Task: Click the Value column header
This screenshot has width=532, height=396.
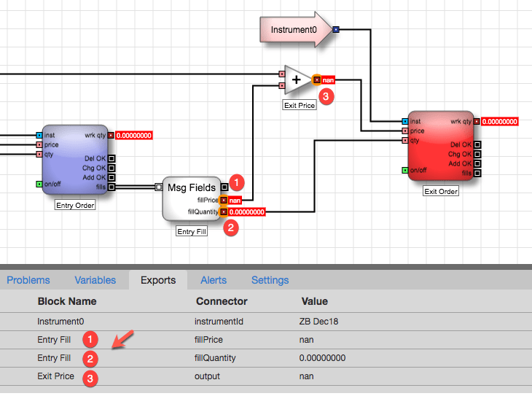Action: pos(315,301)
